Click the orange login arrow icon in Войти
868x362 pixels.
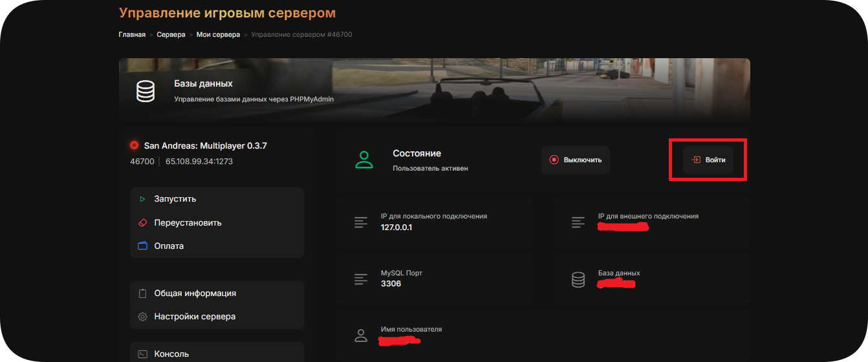tap(697, 160)
